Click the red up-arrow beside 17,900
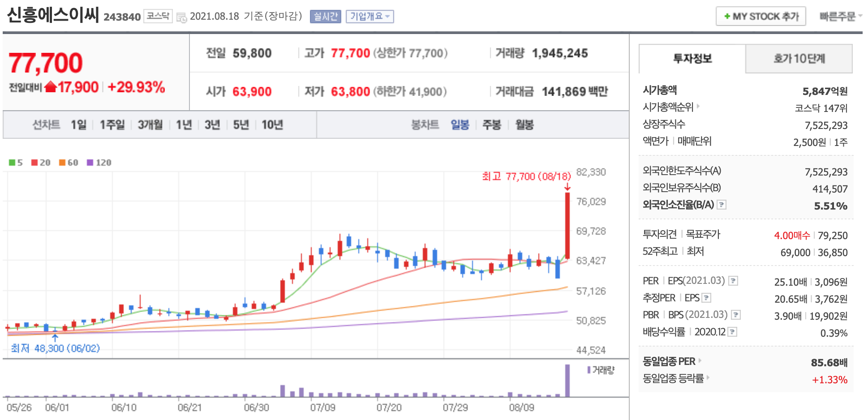The width and height of the screenshot is (868, 420). [x=51, y=86]
